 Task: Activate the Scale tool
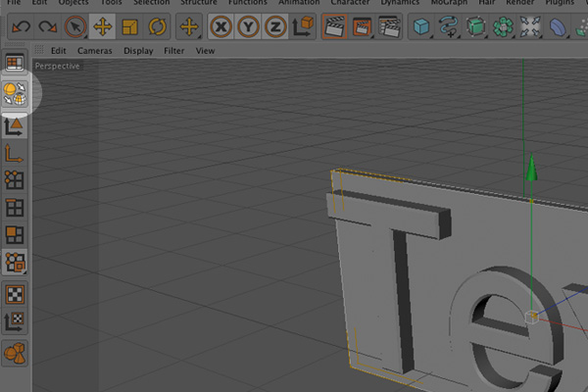[129, 27]
